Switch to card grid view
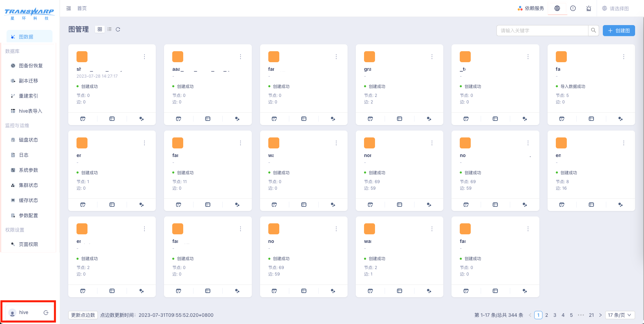The width and height of the screenshot is (644, 324). coord(100,29)
